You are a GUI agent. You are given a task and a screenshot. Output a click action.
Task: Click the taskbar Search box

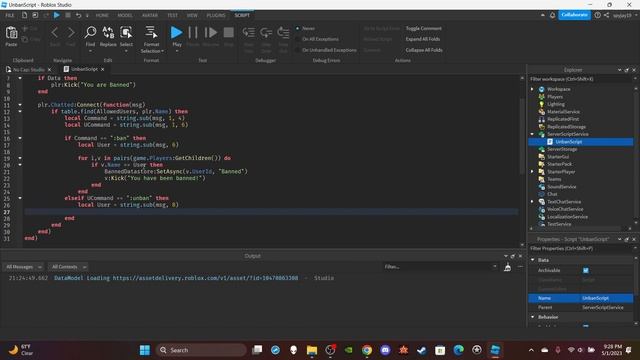click(x=202, y=350)
